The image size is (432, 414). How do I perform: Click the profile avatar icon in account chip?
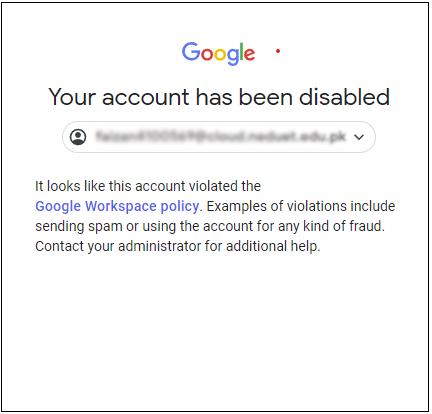[x=78, y=137]
